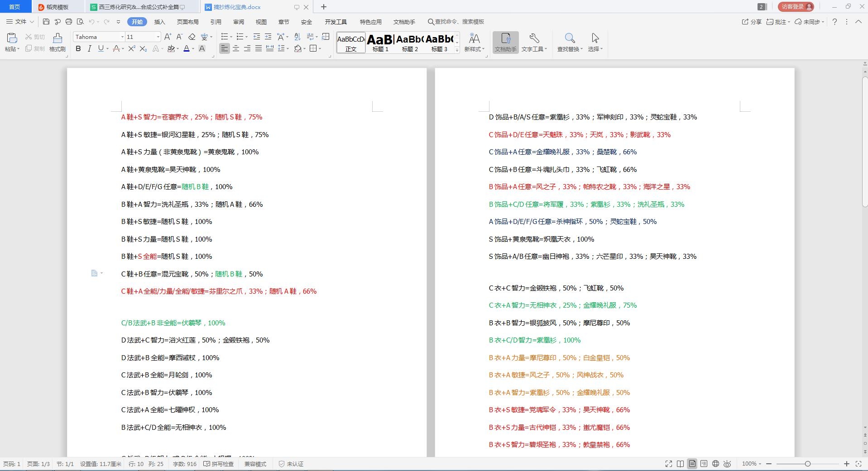Click the search command input box
The width and height of the screenshot is (868, 471).
[456, 22]
